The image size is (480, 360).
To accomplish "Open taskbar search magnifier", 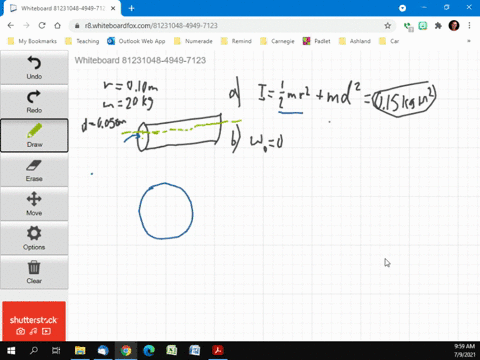I will (34, 351).
